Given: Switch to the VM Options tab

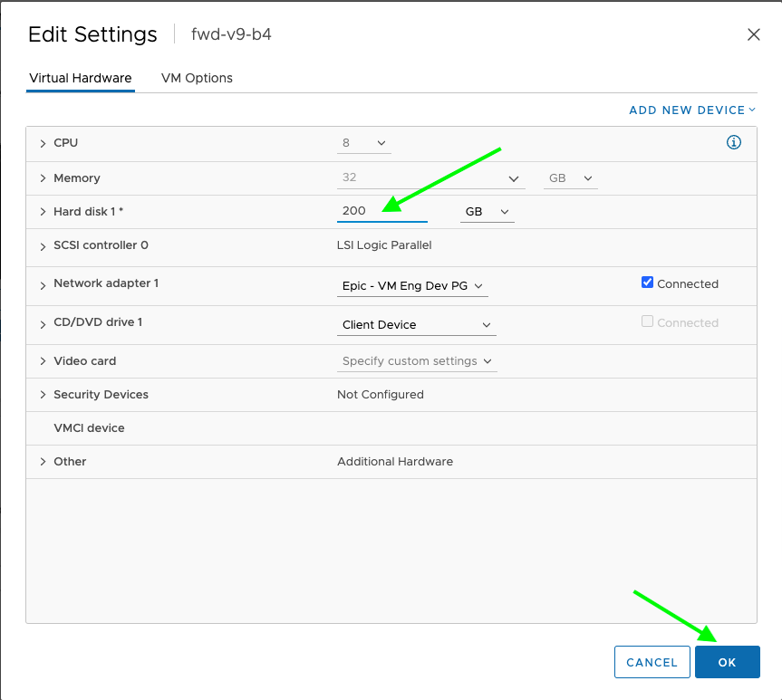Looking at the screenshot, I should [197, 78].
